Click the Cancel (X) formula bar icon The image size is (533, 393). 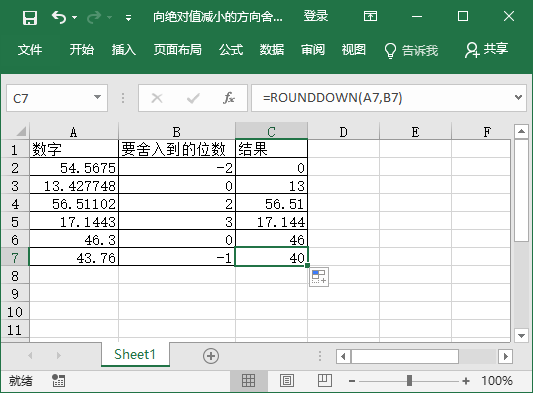[x=157, y=98]
